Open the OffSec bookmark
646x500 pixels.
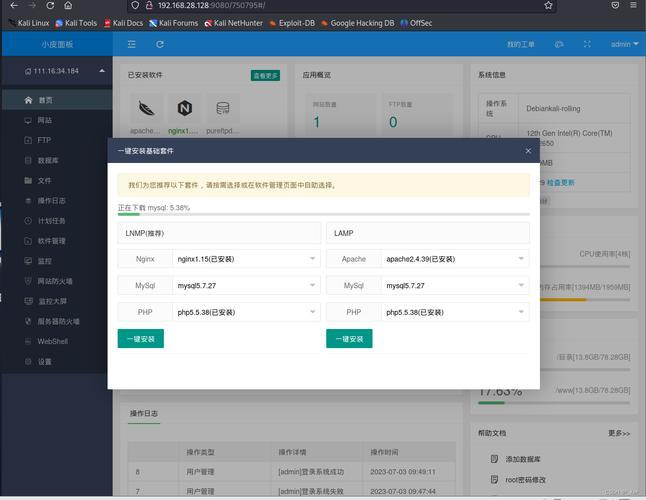pyautogui.click(x=416, y=23)
